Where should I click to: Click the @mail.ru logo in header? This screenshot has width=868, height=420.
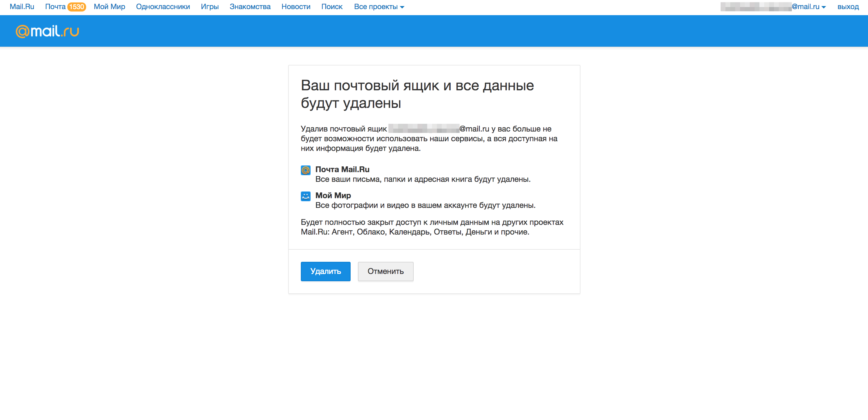(47, 31)
